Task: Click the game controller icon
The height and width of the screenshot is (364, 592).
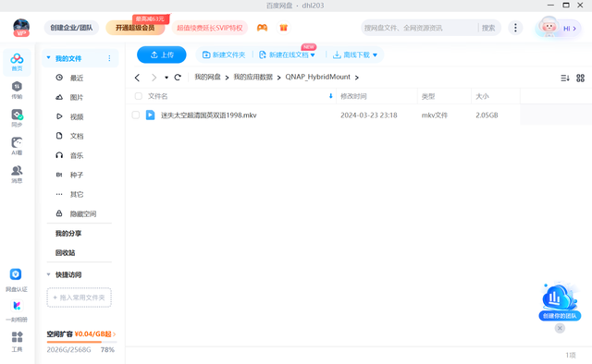Action: click(x=262, y=28)
